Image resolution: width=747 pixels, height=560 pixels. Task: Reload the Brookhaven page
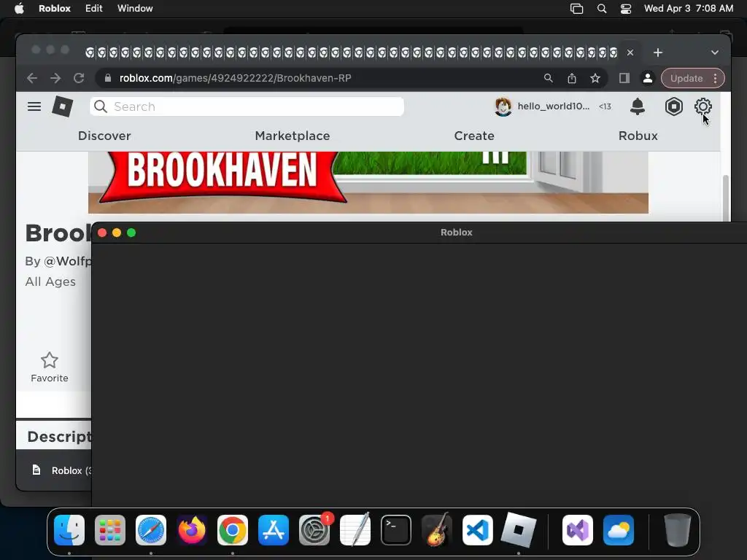[x=79, y=78]
